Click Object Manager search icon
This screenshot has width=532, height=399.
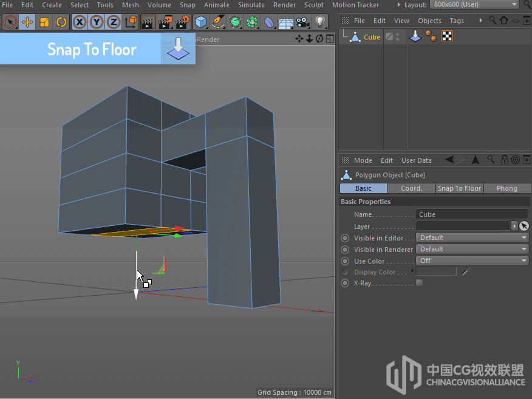tap(493, 21)
